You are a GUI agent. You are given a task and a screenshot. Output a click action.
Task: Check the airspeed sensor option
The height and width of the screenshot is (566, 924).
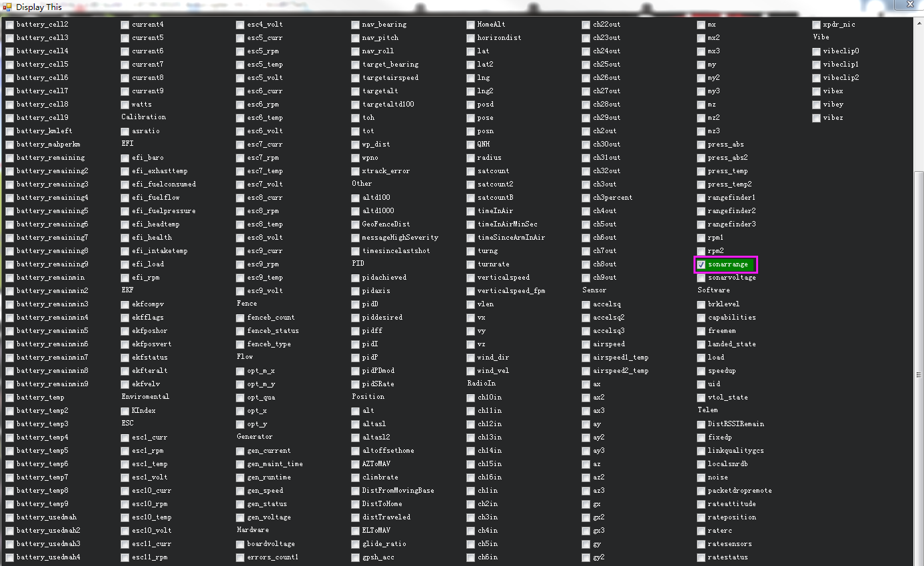pyautogui.click(x=586, y=344)
